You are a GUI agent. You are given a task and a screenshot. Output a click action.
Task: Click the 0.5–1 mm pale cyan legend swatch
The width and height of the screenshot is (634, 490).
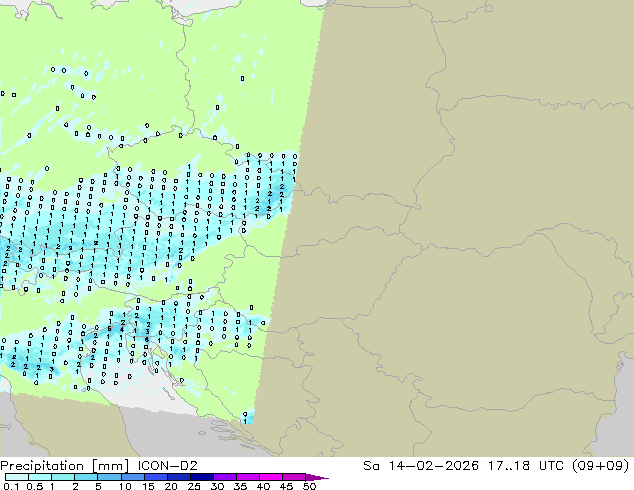click(40, 477)
